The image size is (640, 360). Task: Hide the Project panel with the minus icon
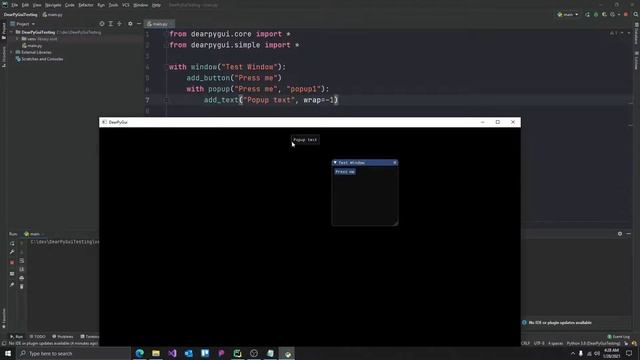point(139,24)
